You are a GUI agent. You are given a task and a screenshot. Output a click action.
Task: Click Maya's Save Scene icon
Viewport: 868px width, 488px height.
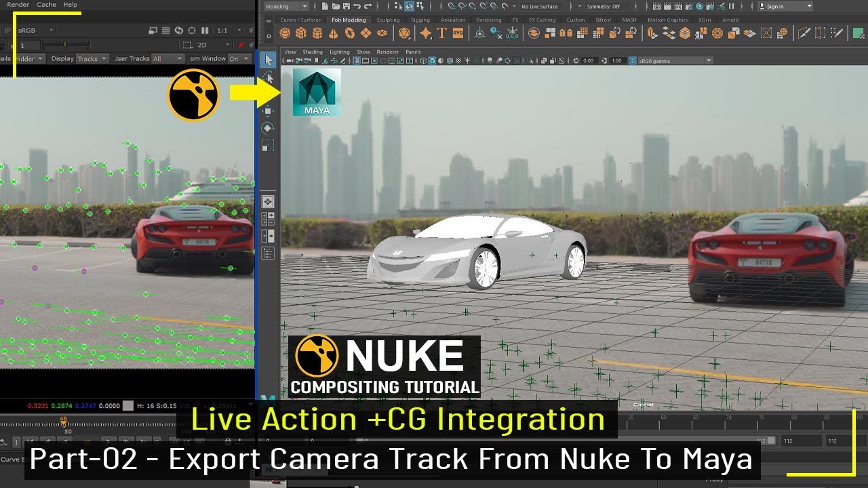pos(347,6)
